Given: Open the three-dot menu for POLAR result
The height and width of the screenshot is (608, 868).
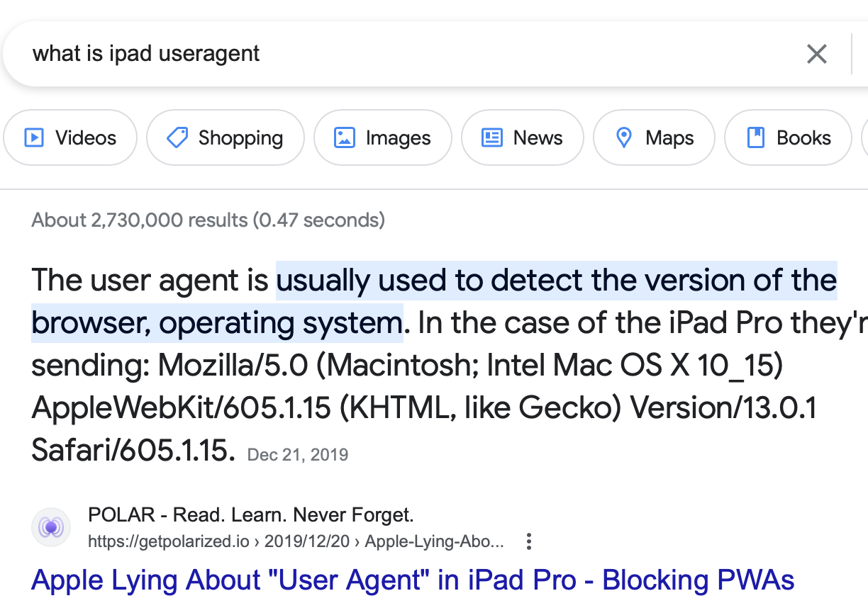Looking at the screenshot, I should (x=528, y=542).
